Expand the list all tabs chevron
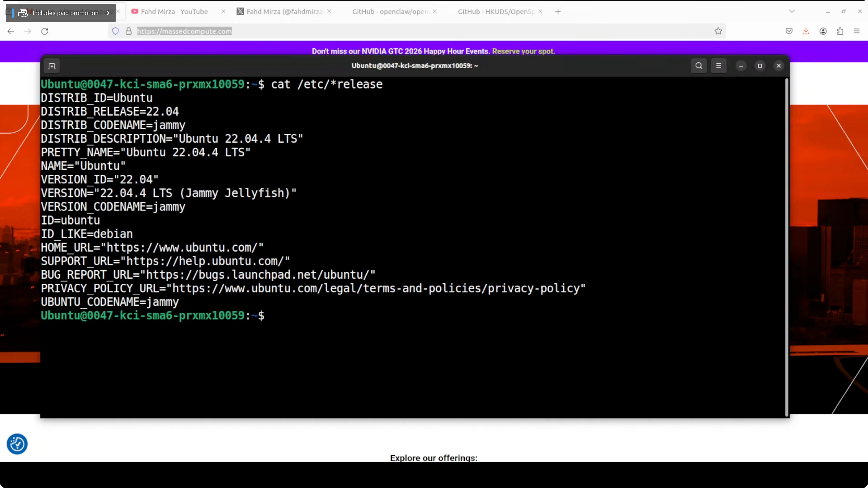The width and height of the screenshot is (868, 488). point(792,12)
